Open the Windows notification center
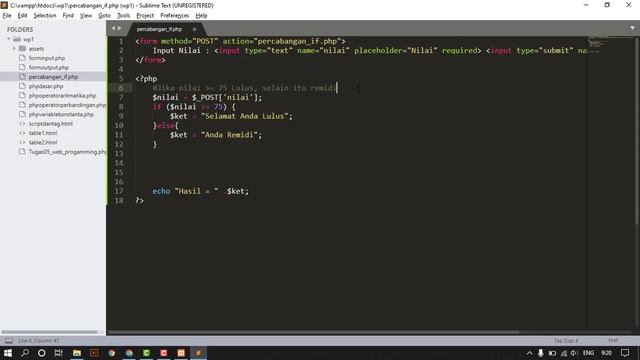 click(x=625, y=353)
